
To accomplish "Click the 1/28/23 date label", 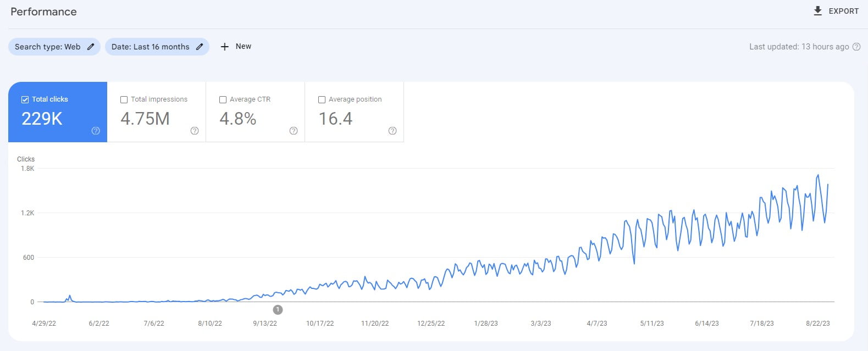I will coord(486,324).
